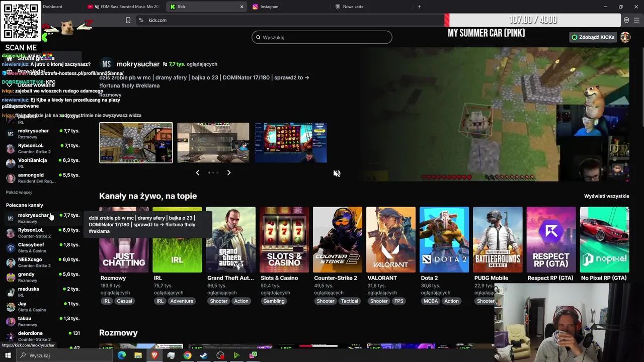Open Google Chrome from taskbar
This screenshot has width=644, height=362.
pos(187,355)
